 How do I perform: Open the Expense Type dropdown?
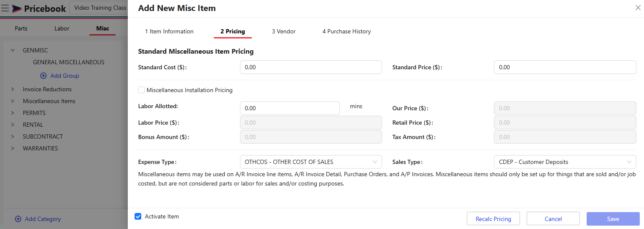(x=310, y=162)
